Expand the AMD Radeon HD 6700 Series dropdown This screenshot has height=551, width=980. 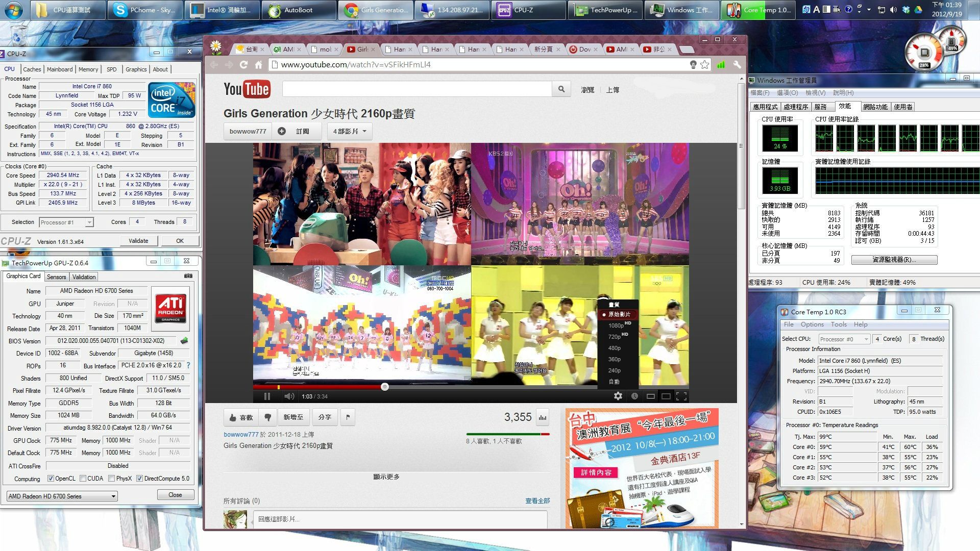[x=62, y=496]
